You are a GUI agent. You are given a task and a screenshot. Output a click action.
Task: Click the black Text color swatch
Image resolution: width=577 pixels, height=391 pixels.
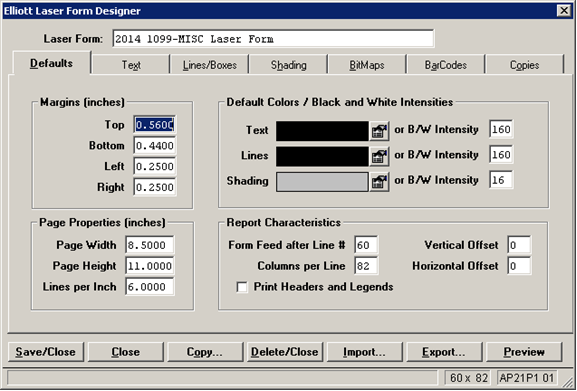[322, 131]
